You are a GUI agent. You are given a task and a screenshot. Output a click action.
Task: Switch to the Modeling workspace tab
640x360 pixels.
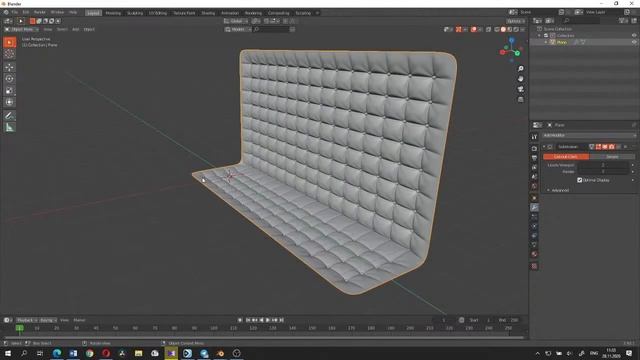[113, 13]
